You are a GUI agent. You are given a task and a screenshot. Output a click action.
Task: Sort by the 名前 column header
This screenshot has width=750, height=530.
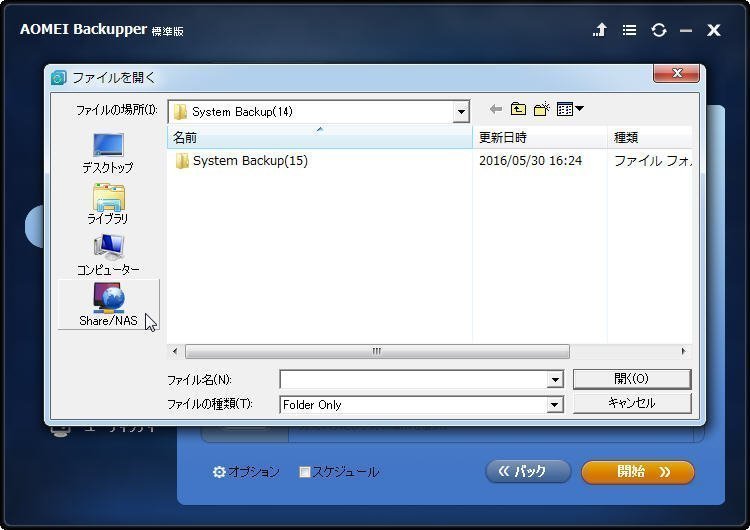320,138
